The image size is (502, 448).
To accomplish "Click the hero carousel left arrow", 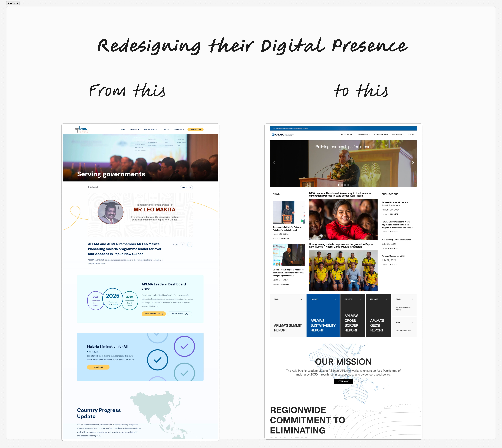I will (x=274, y=162).
